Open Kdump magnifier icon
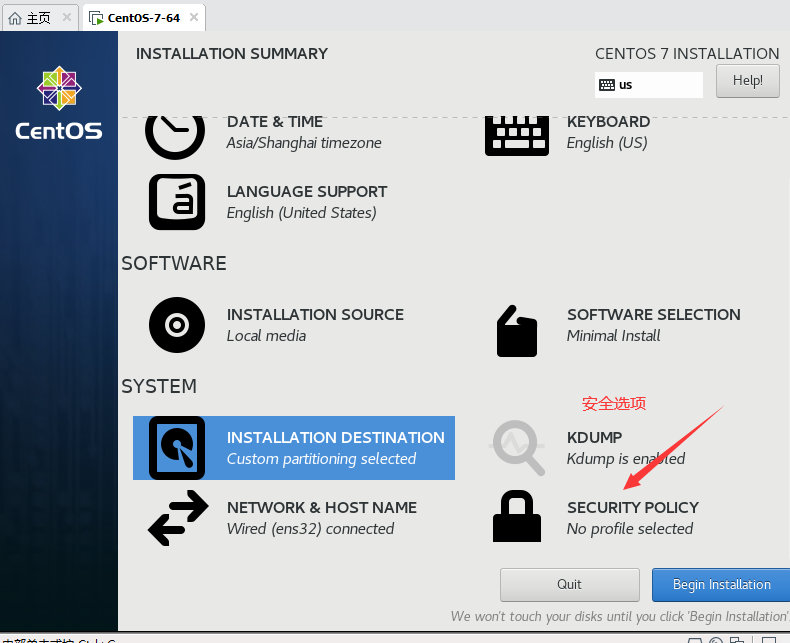This screenshot has height=643, width=790. (517, 447)
